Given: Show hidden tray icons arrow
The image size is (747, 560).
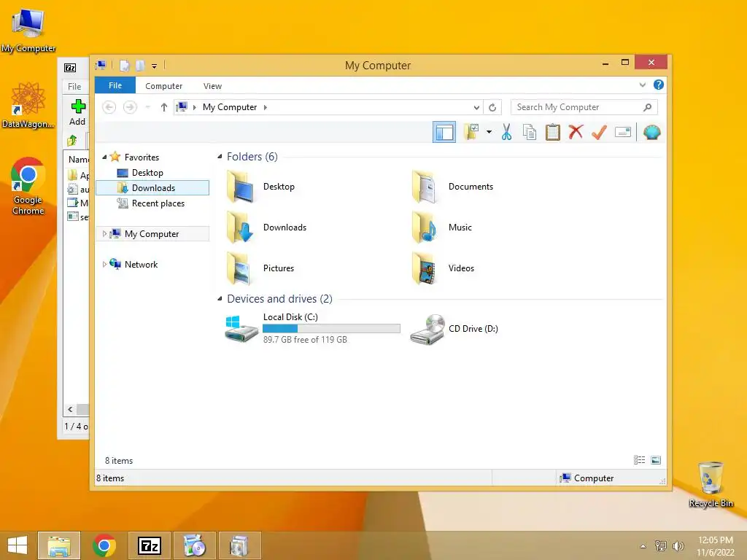Looking at the screenshot, I should coord(643,546).
